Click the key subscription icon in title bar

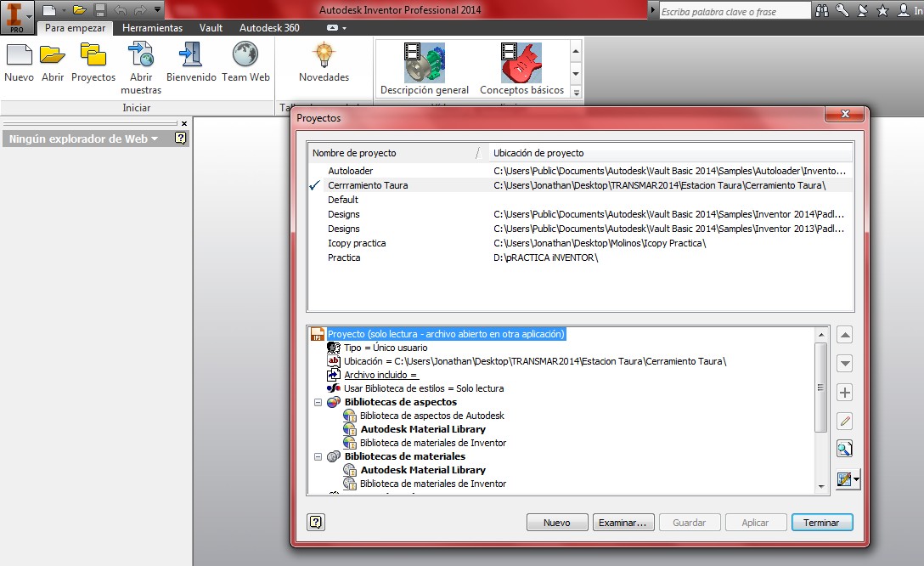842,10
